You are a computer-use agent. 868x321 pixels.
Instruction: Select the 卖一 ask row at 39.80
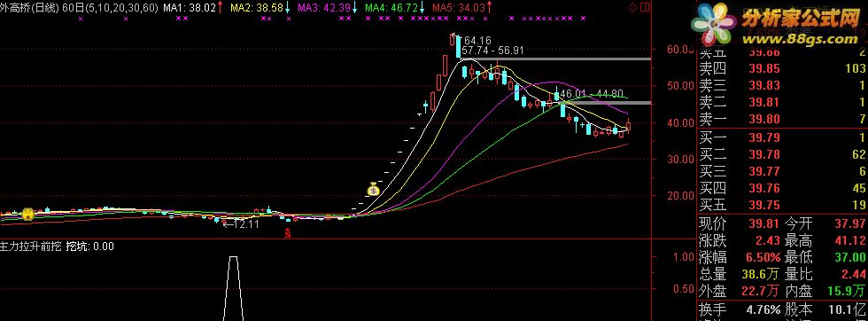click(781, 119)
